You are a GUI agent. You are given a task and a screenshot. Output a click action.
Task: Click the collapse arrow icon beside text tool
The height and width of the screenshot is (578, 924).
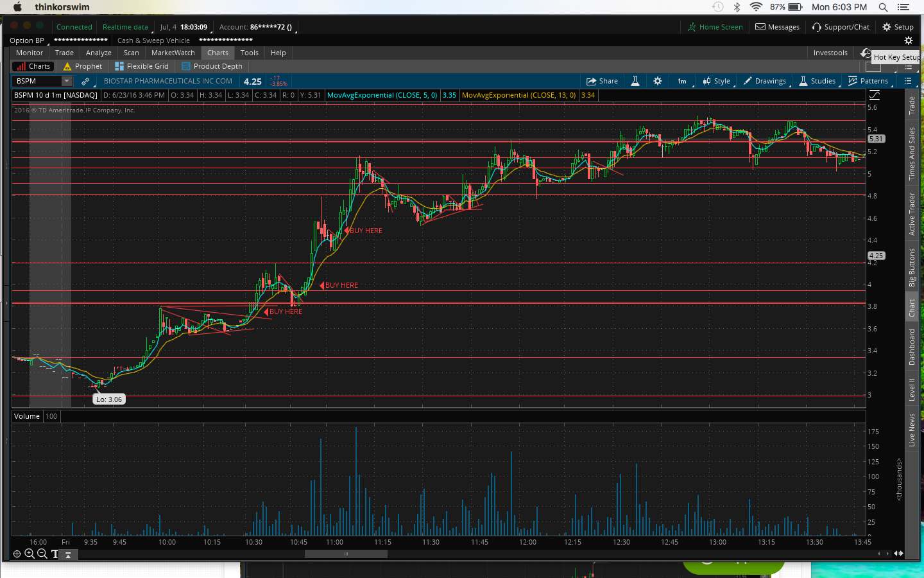(x=68, y=554)
